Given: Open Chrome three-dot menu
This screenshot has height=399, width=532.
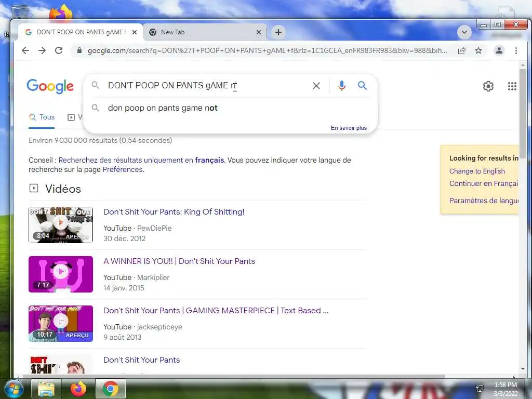Looking at the screenshot, I should (x=516, y=50).
